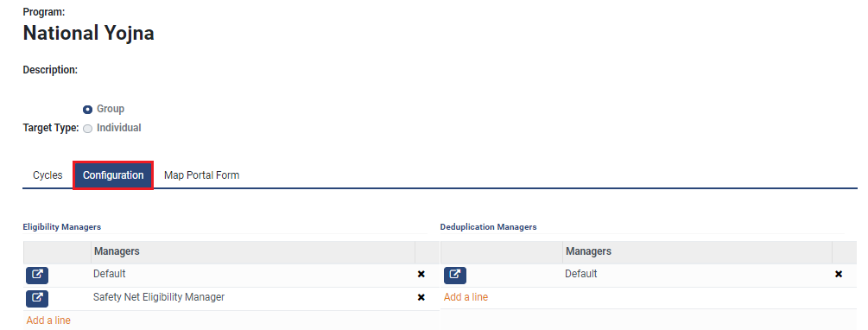868x330 pixels.
Task: Select the Safety Net Eligibility Manager name cell
Action: (x=159, y=297)
